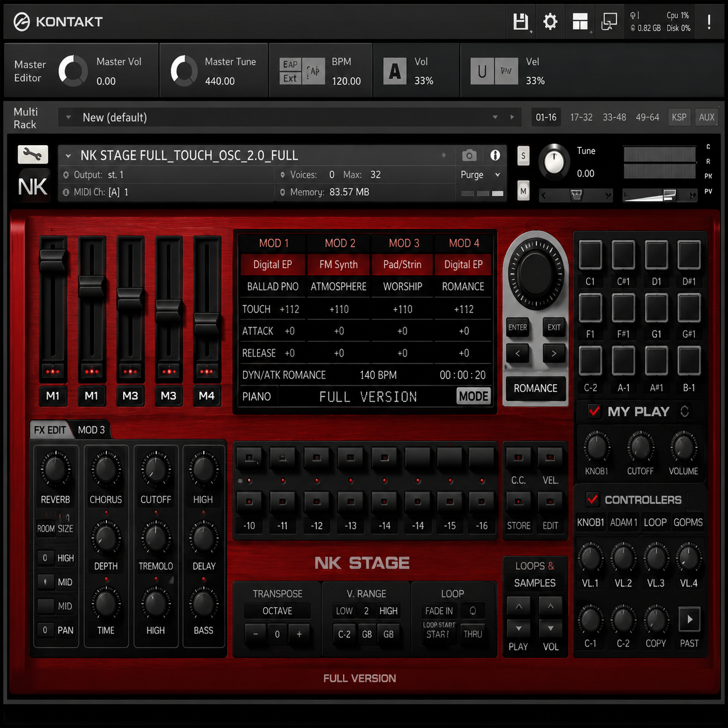Screen dimensions: 728x728
Task: Open the workspace layout icon
Action: (580, 22)
